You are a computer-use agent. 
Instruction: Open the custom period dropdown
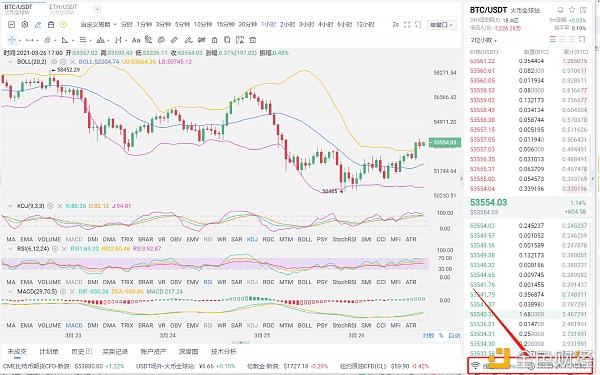point(98,24)
